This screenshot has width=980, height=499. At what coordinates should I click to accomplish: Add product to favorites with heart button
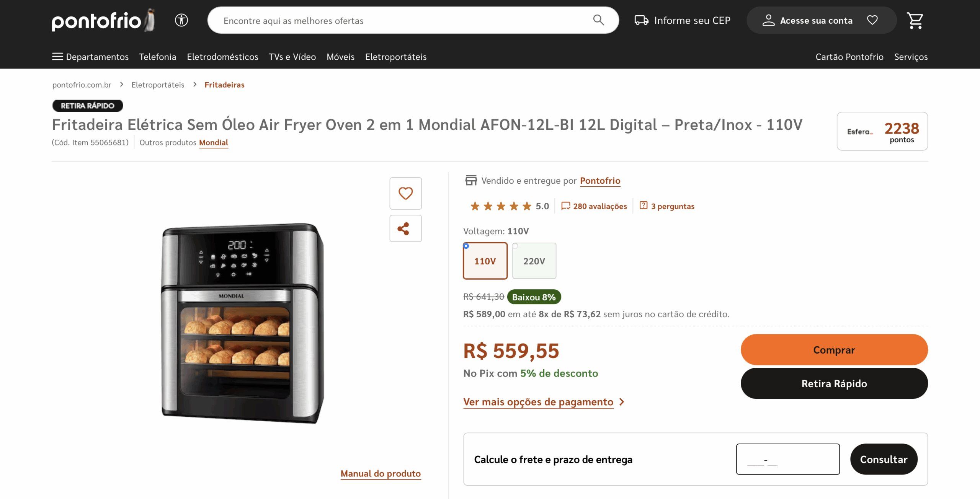(x=405, y=193)
